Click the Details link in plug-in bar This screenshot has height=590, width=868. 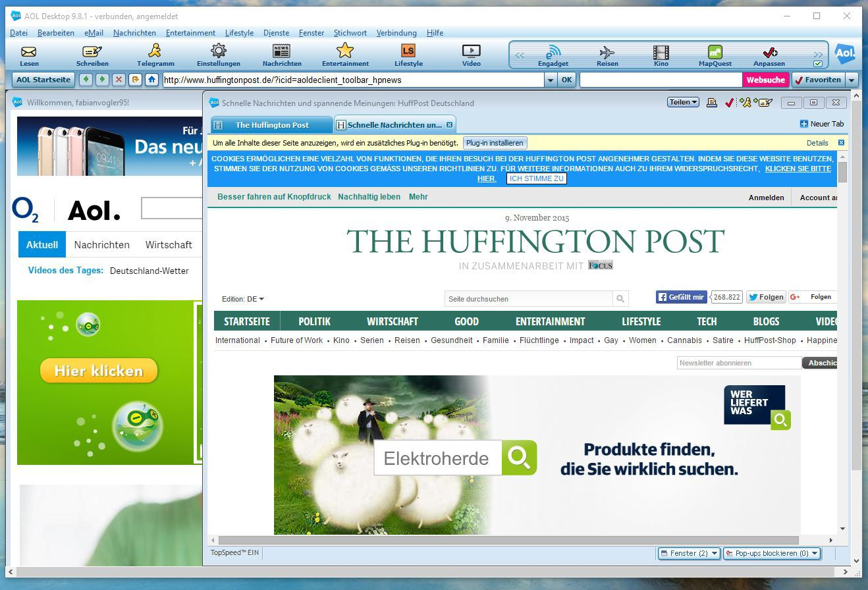(817, 143)
